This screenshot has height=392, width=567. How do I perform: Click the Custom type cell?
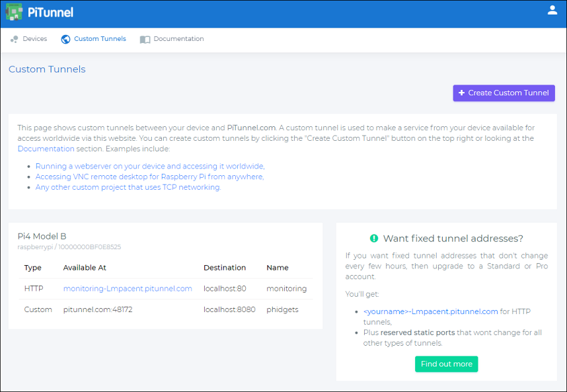tap(38, 309)
